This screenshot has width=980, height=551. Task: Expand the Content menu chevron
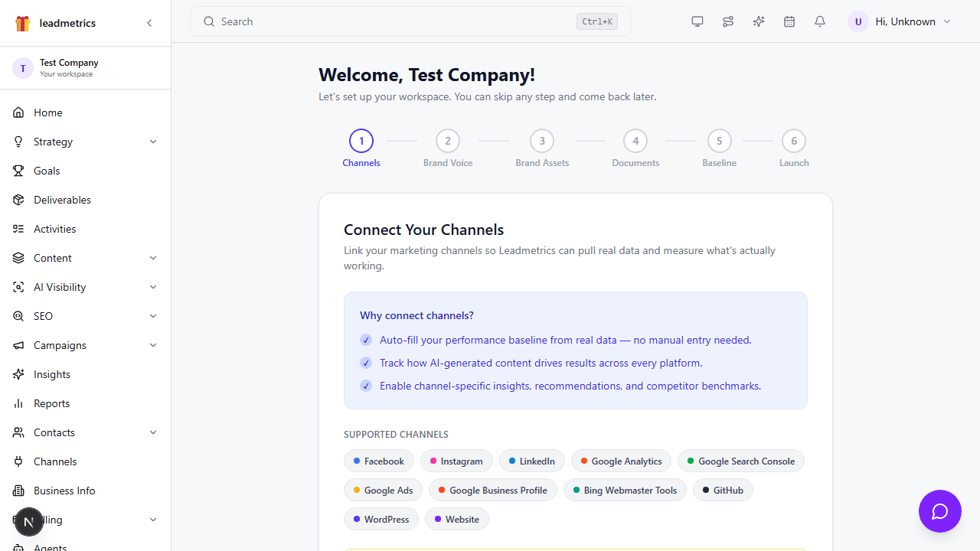153,258
